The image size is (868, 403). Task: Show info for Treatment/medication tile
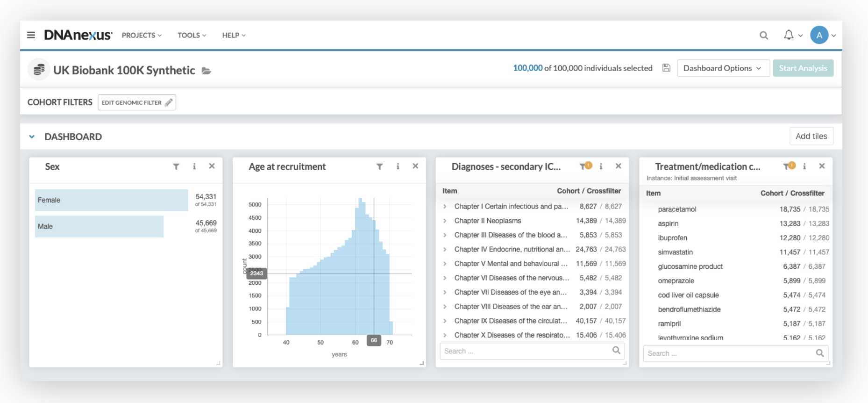tap(804, 166)
